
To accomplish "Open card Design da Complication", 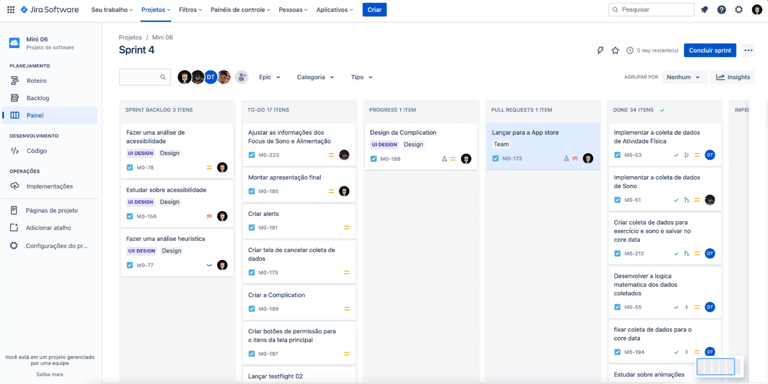I will tap(421, 146).
